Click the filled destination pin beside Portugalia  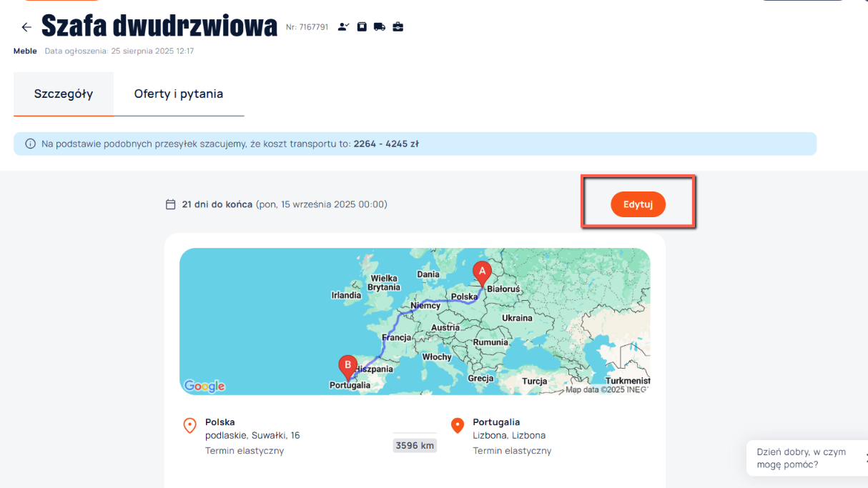pos(458,426)
